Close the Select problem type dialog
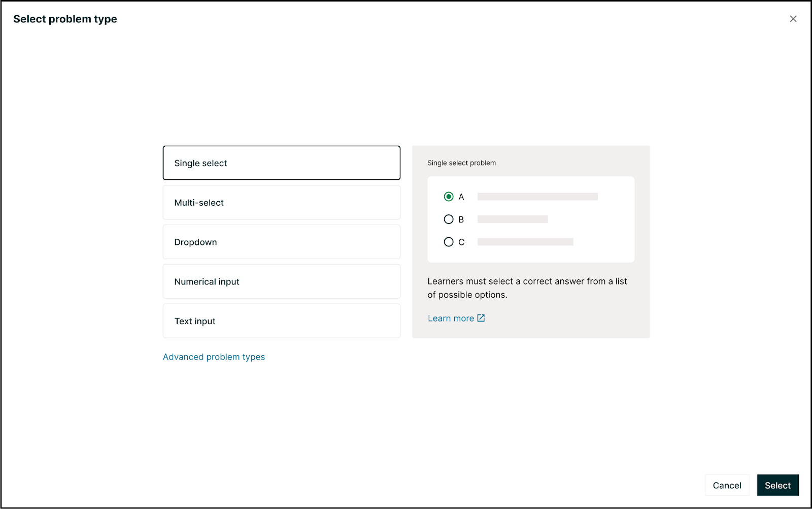812x509 pixels. click(793, 19)
